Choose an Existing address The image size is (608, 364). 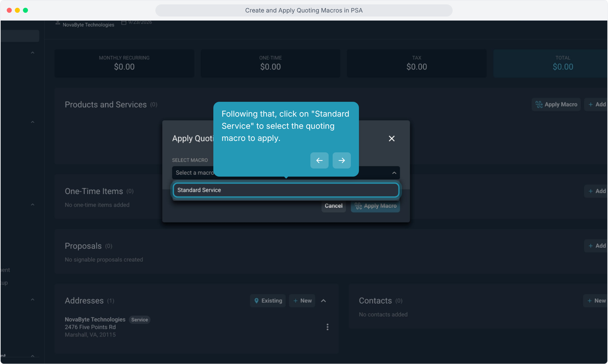tap(268, 301)
